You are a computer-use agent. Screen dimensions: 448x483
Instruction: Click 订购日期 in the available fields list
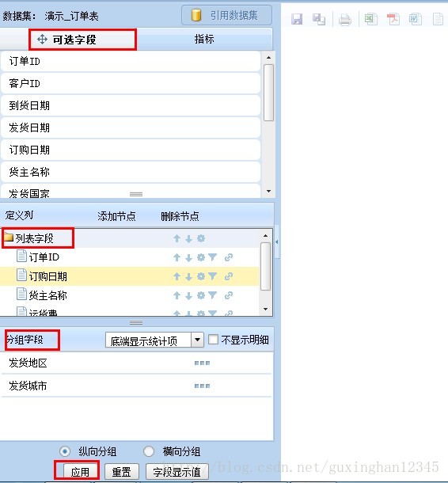(x=131, y=150)
